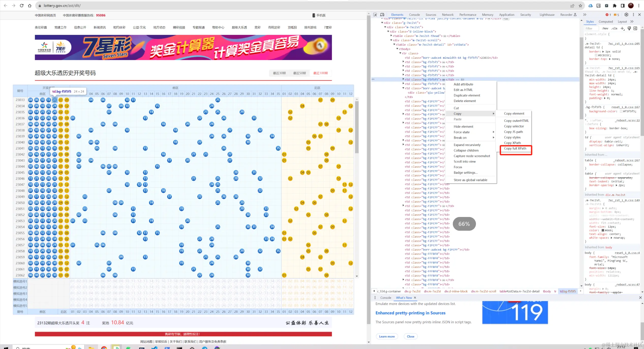Screen dimensions: 644x349
Task: Toggle the :hov element state panel
Action: point(605,28)
